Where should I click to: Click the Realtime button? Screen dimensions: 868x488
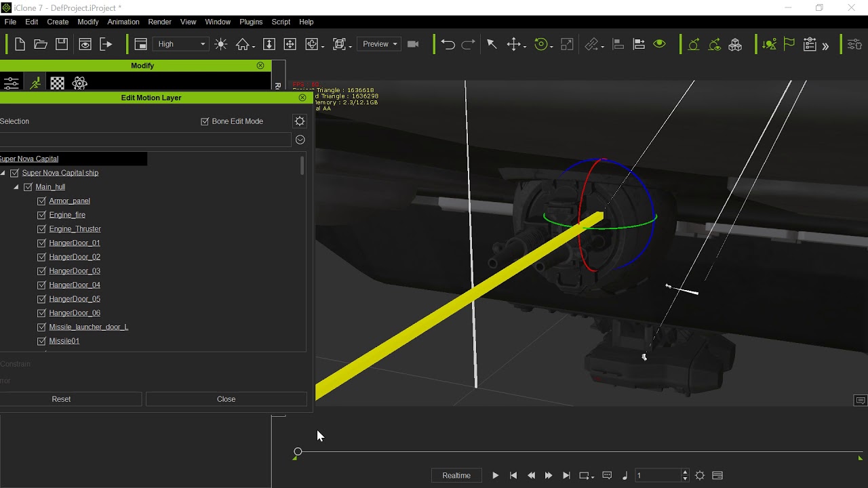click(x=456, y=476)
